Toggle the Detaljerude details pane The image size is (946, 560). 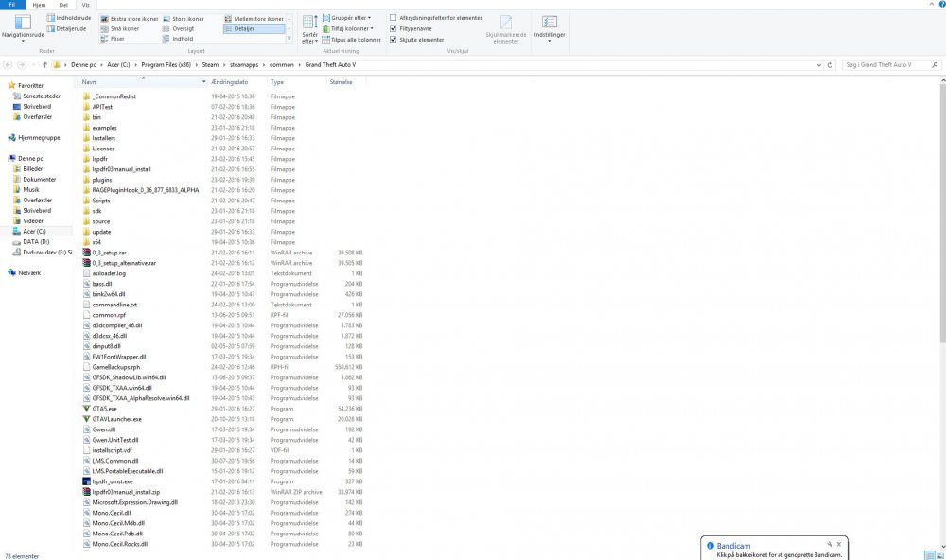(x=66, y=28)
